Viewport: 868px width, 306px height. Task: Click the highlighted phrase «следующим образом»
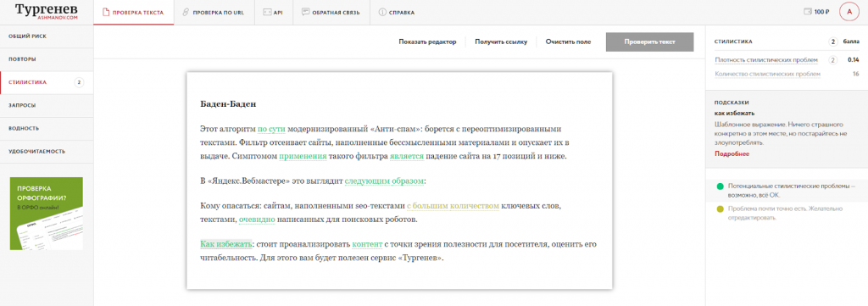tap(385, 181)
